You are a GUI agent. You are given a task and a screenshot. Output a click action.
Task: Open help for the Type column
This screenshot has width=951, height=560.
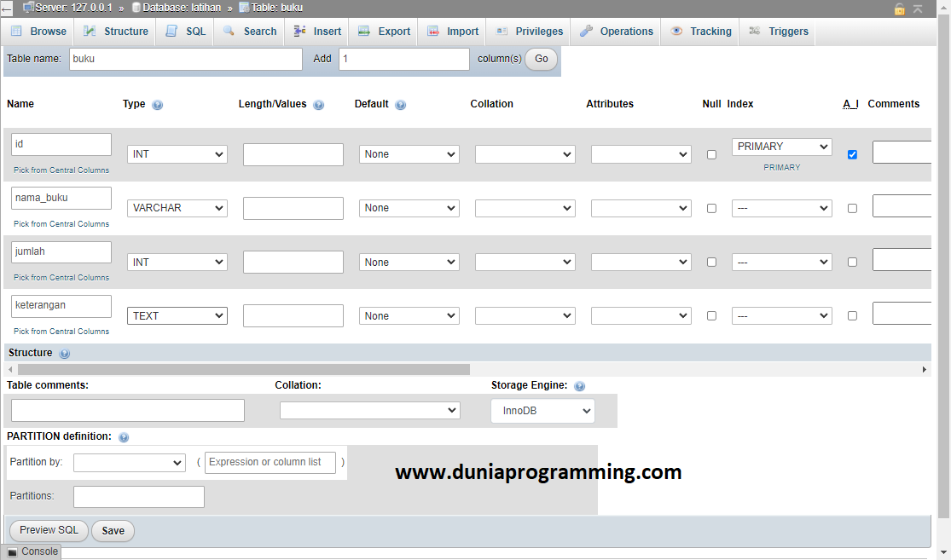(x=157, y=104)
